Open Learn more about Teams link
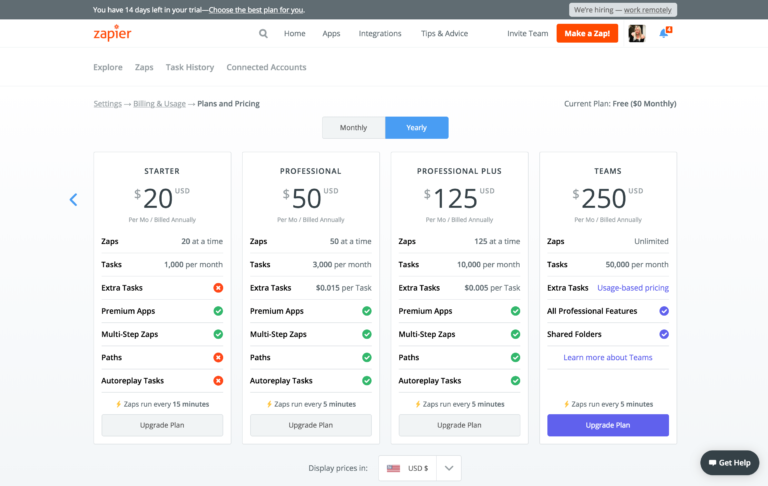 [x=607, y=357]
